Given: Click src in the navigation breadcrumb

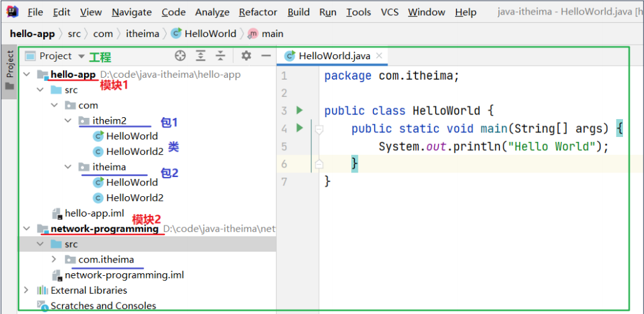Looking at the screenshot, I should [74, 34].
